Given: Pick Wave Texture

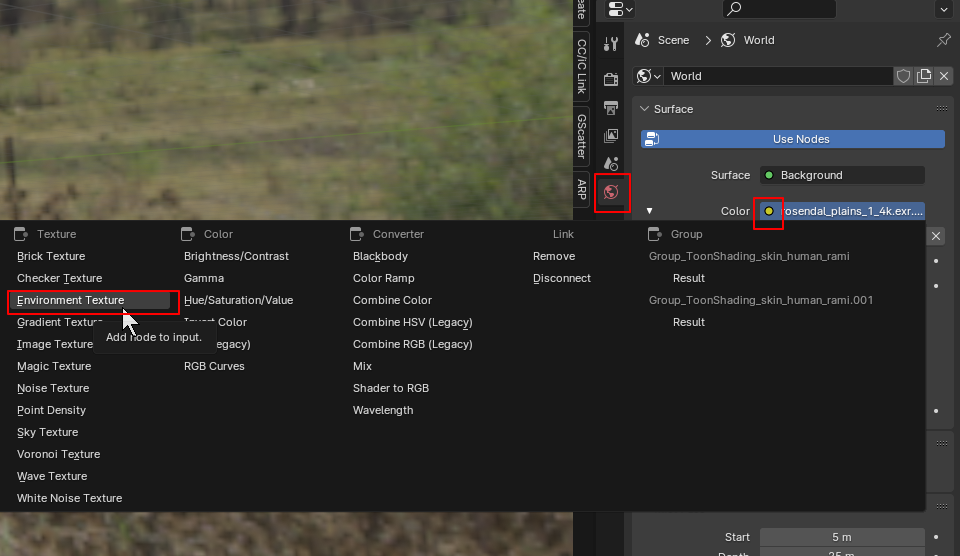Looking at the screenshot, I should (52, 476).
